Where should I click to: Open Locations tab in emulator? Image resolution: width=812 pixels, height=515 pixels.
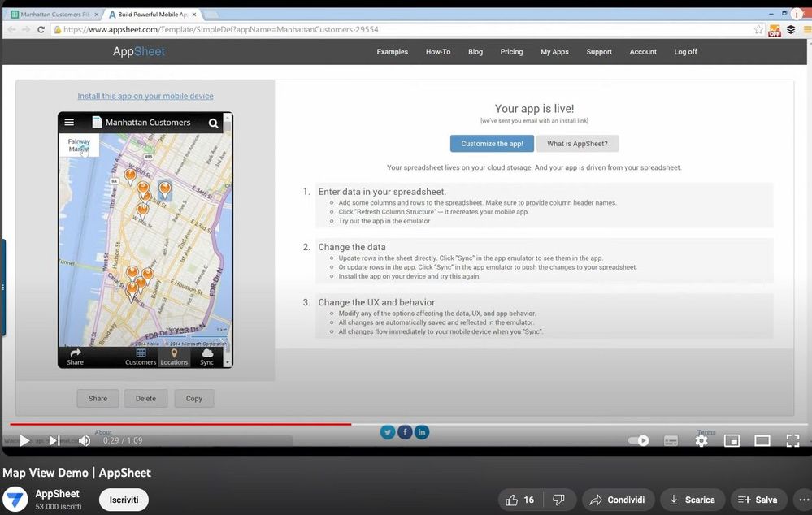coord(174,357)
